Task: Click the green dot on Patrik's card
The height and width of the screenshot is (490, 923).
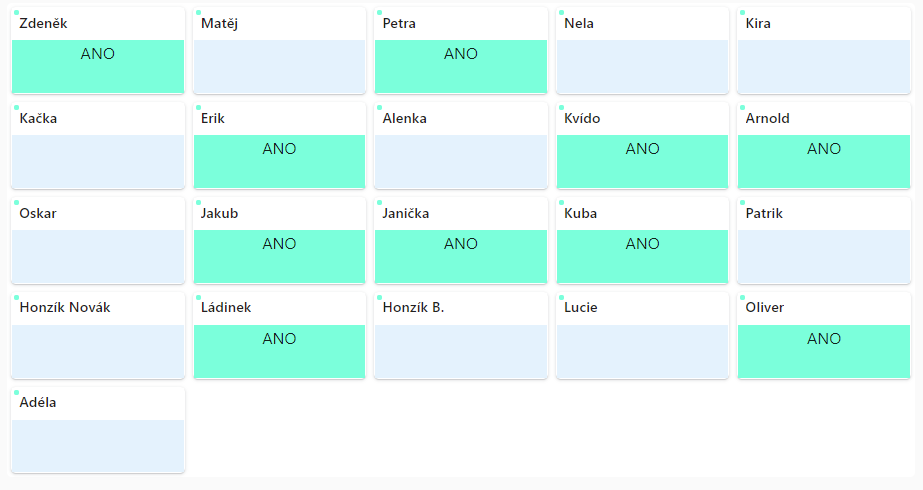Action: click(742, 203)
